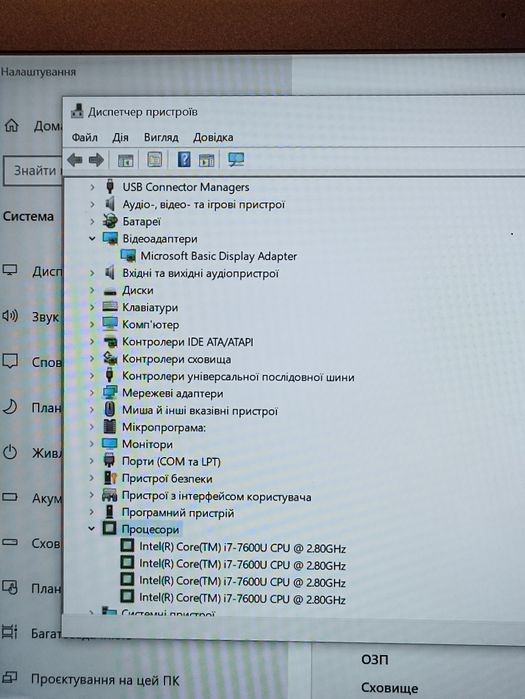Expand the Мережеві адаптери node
This screenshot has height=699, width=525.
[92, 393]
